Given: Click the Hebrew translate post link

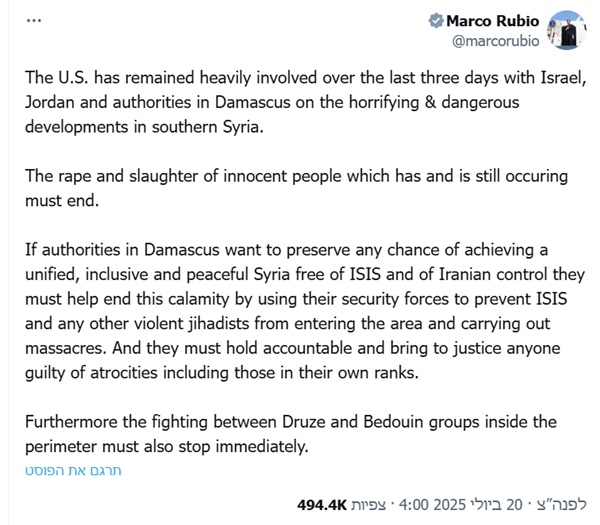Looking at the screenshot, I should (73, 470).
